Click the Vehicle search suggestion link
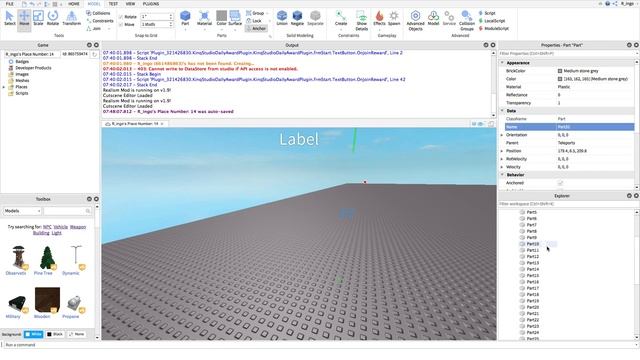Screen dimensions: 640x360 click(x=60, y=227)
